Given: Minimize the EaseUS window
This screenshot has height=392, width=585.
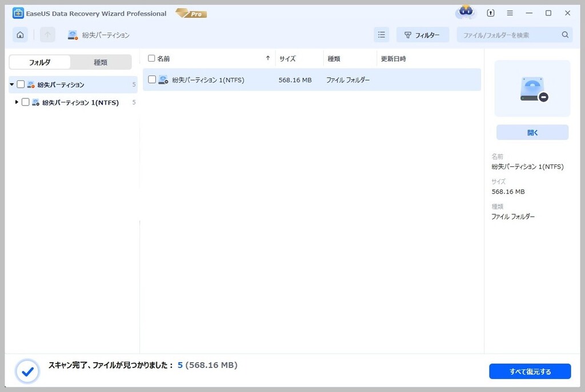Looking at the screenshot, I should click(529, 13).
